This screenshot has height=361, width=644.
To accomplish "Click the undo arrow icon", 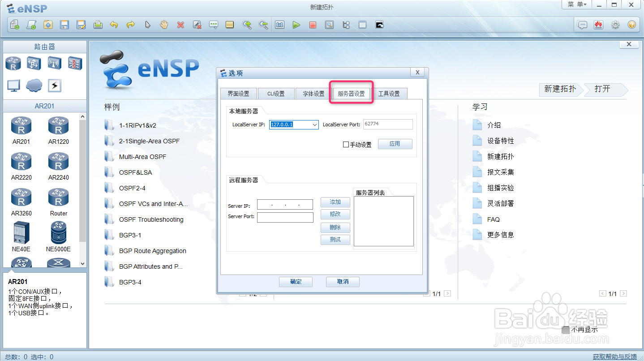I will [114, 25].
